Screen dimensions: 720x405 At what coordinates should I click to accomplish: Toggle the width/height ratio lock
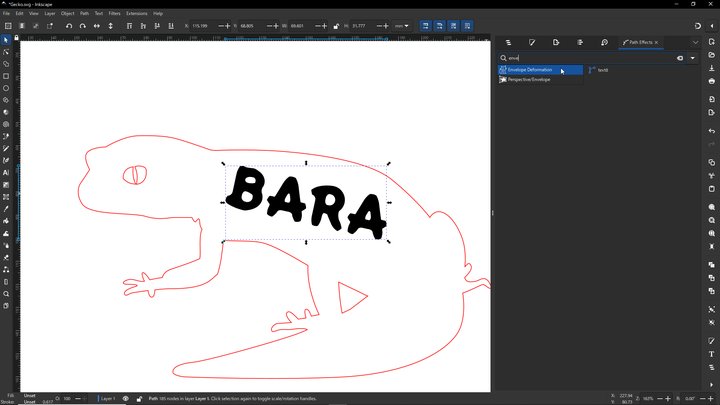pos(335,26)
